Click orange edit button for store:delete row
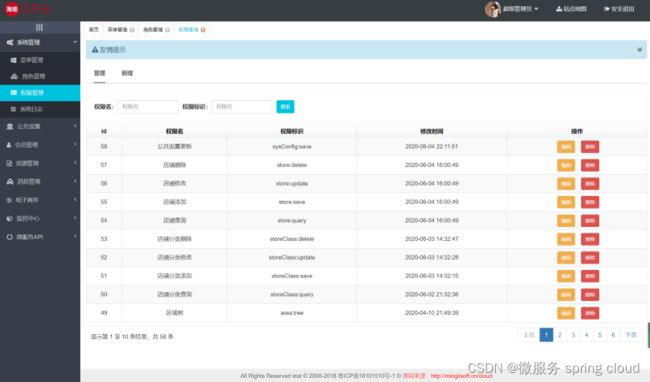The image size is (650, 382). (566, 165)
